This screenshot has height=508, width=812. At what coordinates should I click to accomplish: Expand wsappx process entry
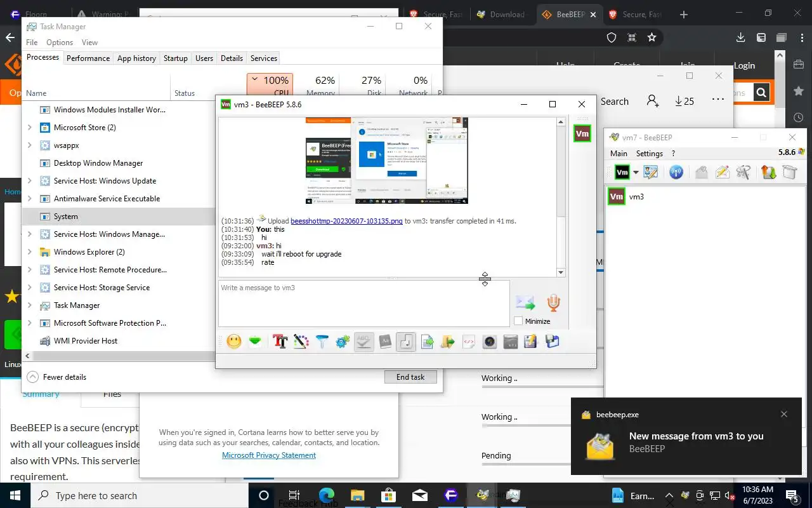(x=29, y=145)
